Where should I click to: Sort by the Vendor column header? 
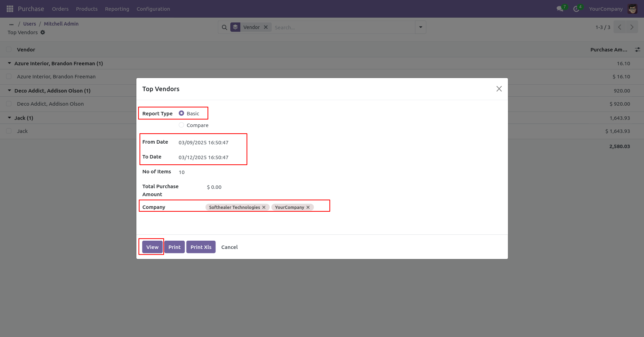click(26, 50)
